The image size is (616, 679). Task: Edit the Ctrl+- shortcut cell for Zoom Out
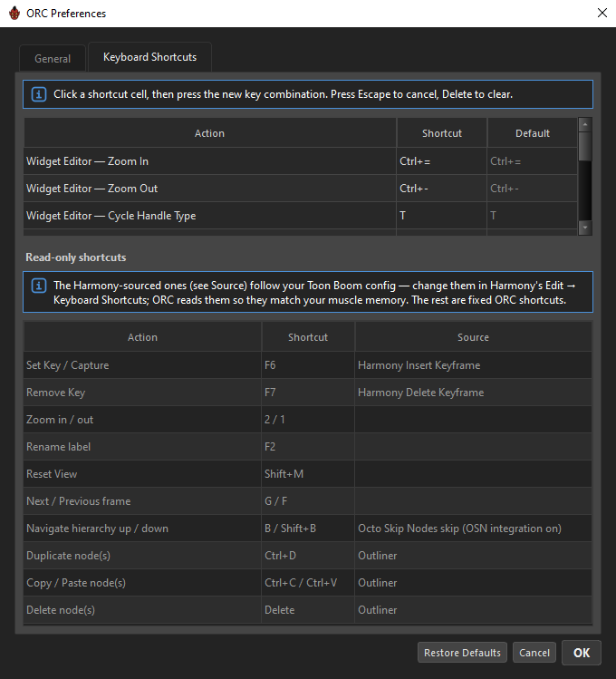(442, 189)
